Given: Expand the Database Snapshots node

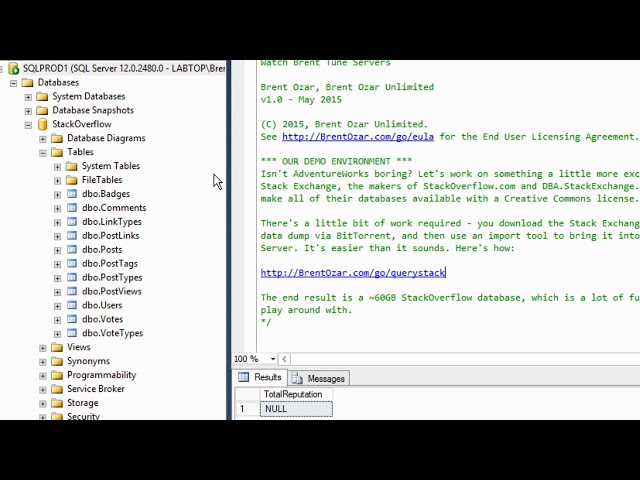Looking at the screenshot, I should (x=28, y=111).
